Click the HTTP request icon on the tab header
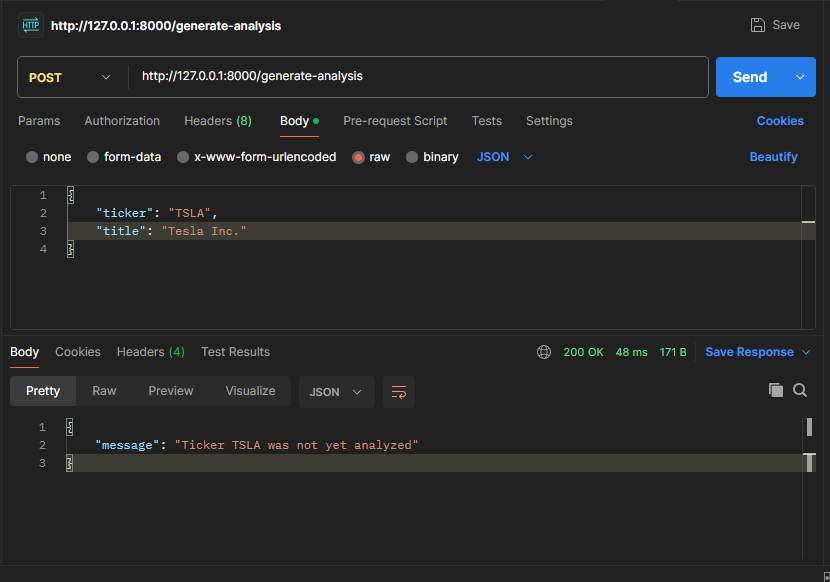830x582 pixels. coord(30,24)
